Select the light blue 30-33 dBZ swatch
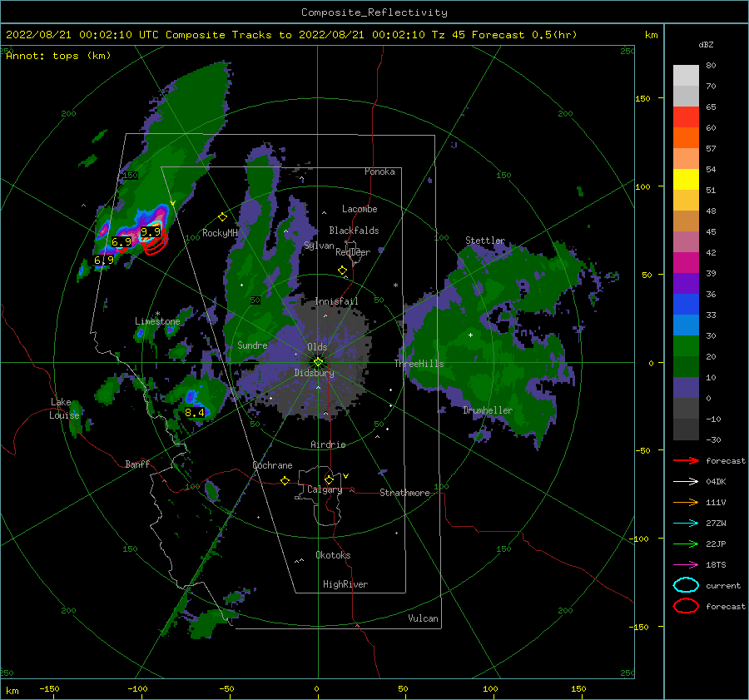 click(686, 325)
